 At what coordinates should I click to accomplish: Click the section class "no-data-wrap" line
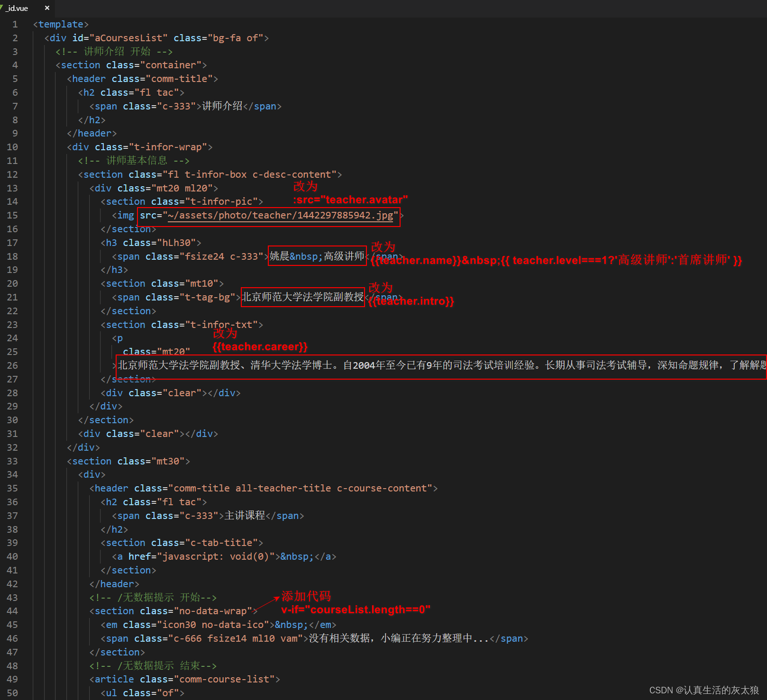tap(173, 611)
